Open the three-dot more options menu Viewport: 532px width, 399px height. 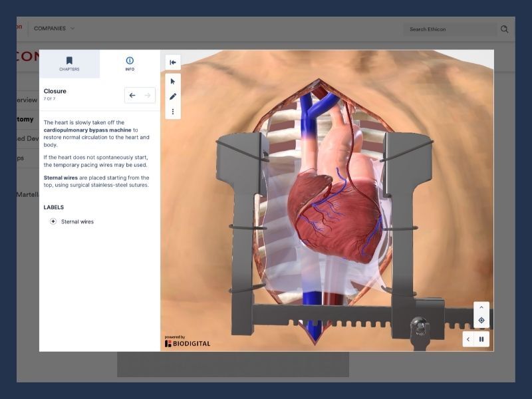173,112
